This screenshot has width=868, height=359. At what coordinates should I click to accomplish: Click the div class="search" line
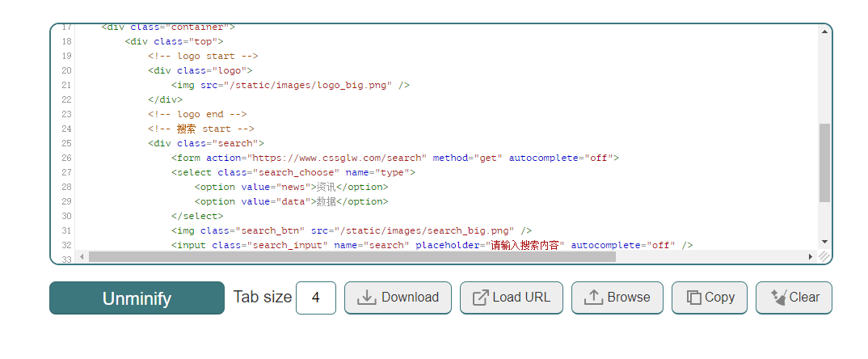(x=206, y=143)
